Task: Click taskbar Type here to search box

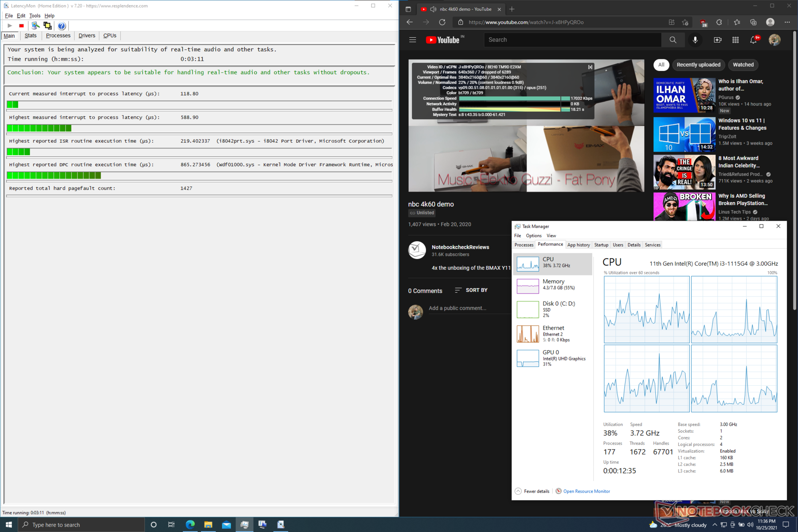Action: pyautogui.click(x=81, y=524)
